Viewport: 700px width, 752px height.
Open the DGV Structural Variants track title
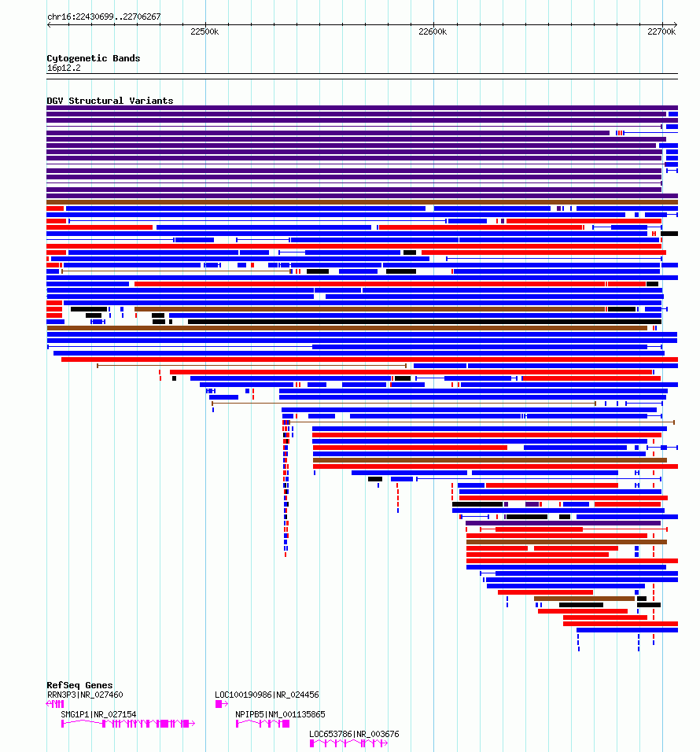point(110,101)
